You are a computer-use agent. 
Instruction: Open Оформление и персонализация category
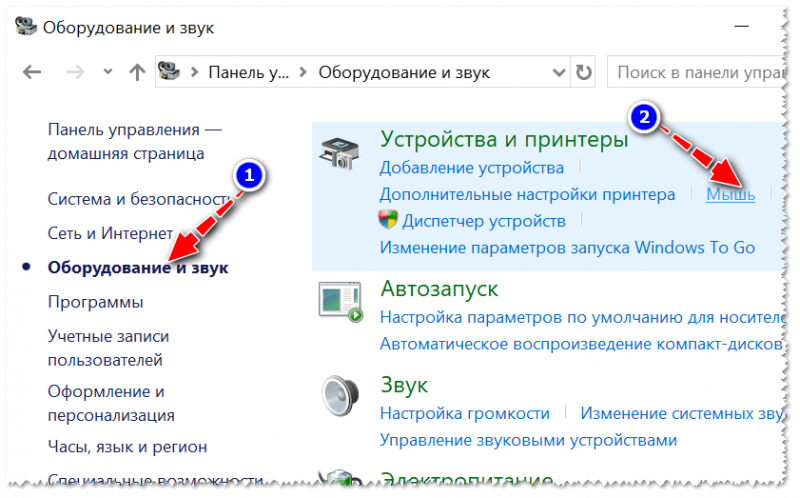click(111, 403)
